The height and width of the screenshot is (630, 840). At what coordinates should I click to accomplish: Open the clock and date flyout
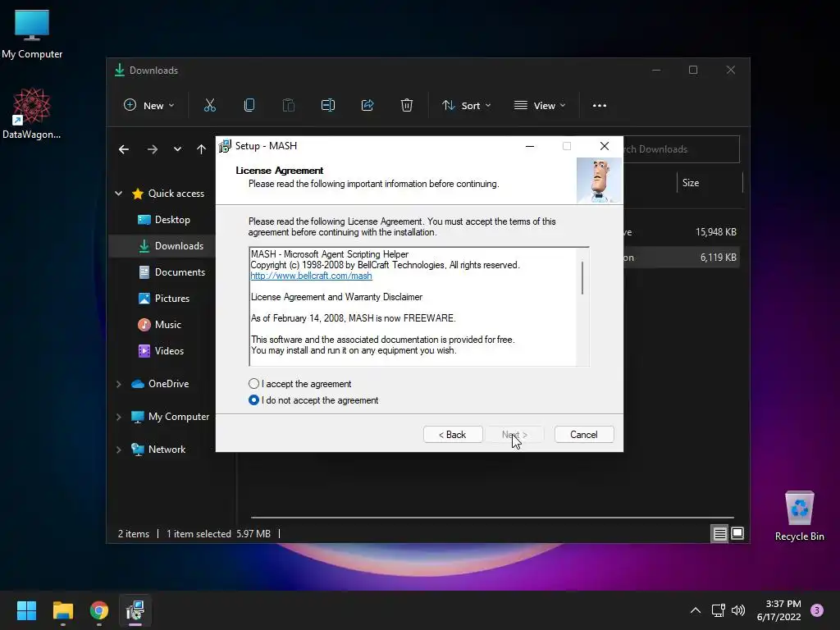pyautogui.click(x=779, y=610)
